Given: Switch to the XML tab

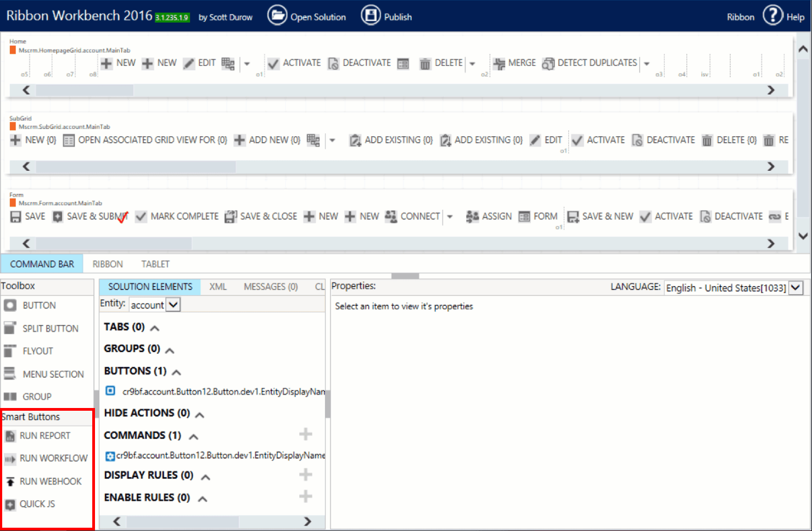Looking at the screenshot, I should tap(217, 286).
